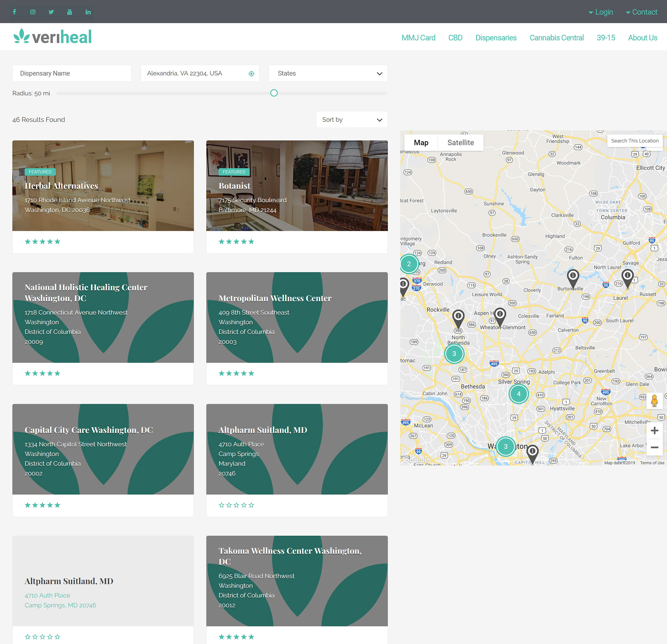Open Herbal Alternatives listing title
Image resolution: width=667 pixels, height=644 pixels.
pos(61,186)
